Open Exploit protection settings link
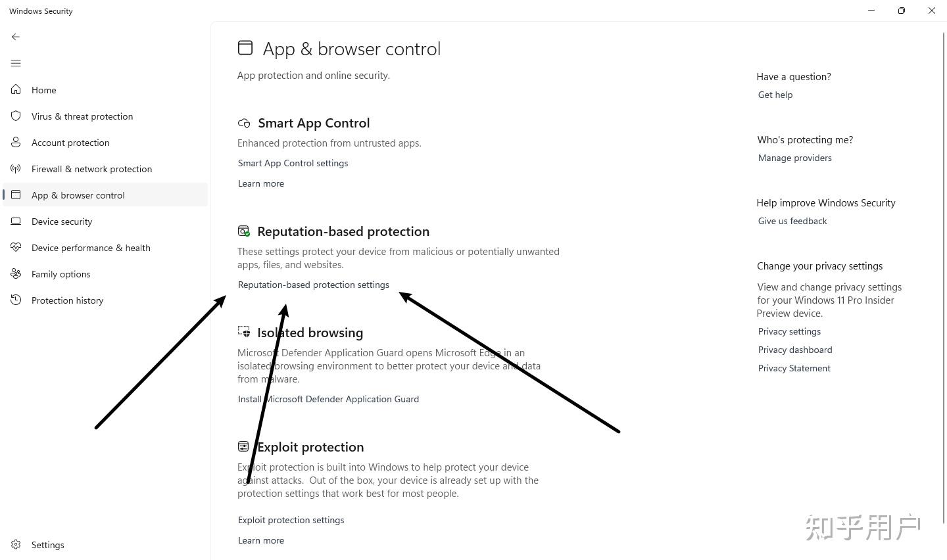 291,520
